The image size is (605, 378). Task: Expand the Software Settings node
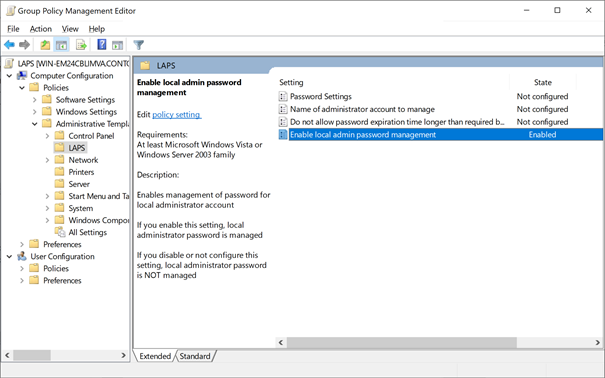point(35,100)
